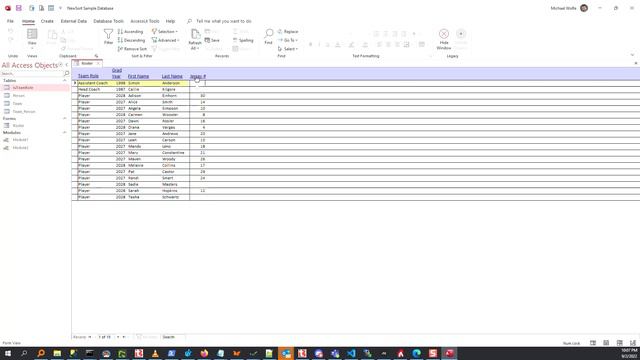Click the navigation pane Search box
Viewport: 640px width, 360px height.
(x=31, y=73)
